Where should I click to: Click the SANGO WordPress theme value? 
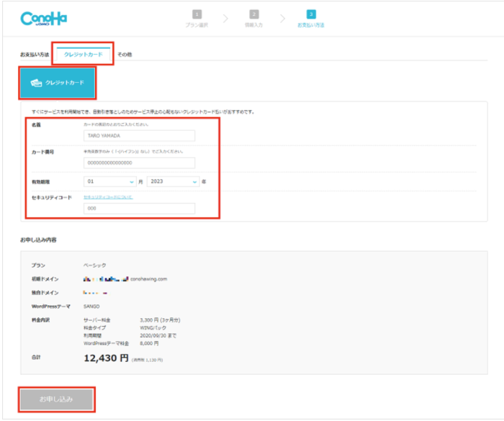point(91,307)
